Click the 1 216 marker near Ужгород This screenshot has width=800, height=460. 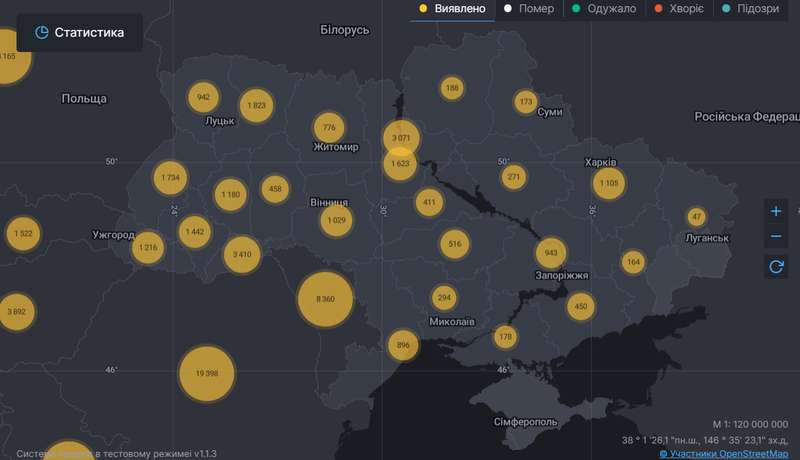[148, 247]
